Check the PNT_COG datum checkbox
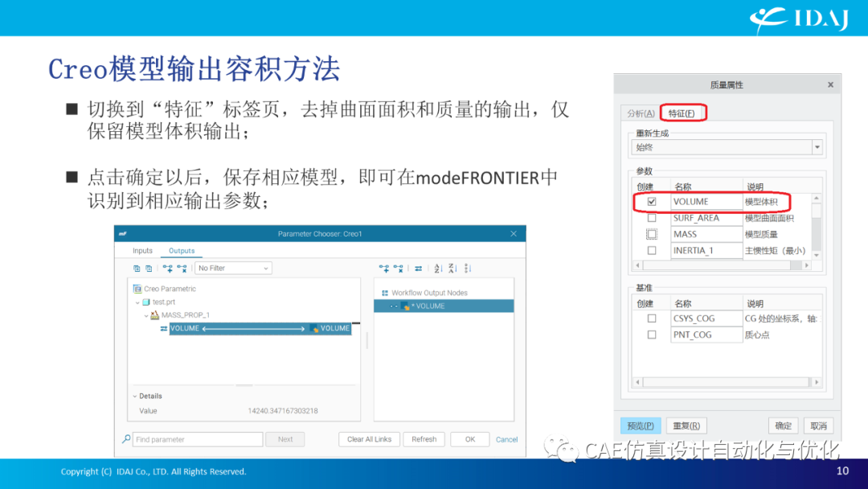The height and width of the screenshot is (489, 868). click(x=652, y=335)
